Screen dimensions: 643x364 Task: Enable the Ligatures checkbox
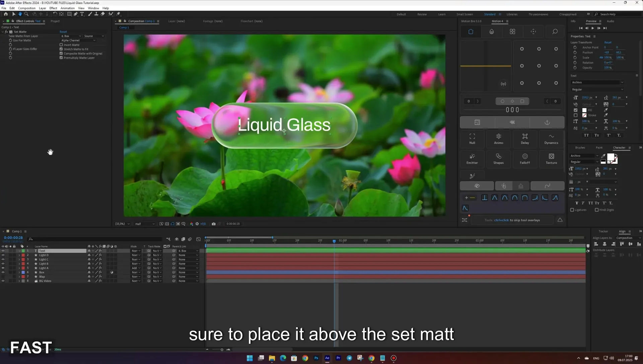tap(572, 210)
